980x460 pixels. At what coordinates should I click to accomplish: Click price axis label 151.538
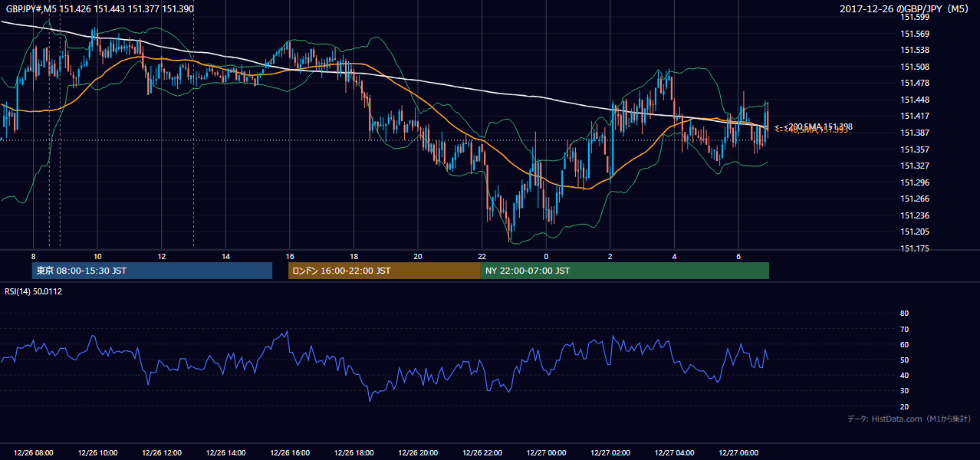(x=915, y=50)
